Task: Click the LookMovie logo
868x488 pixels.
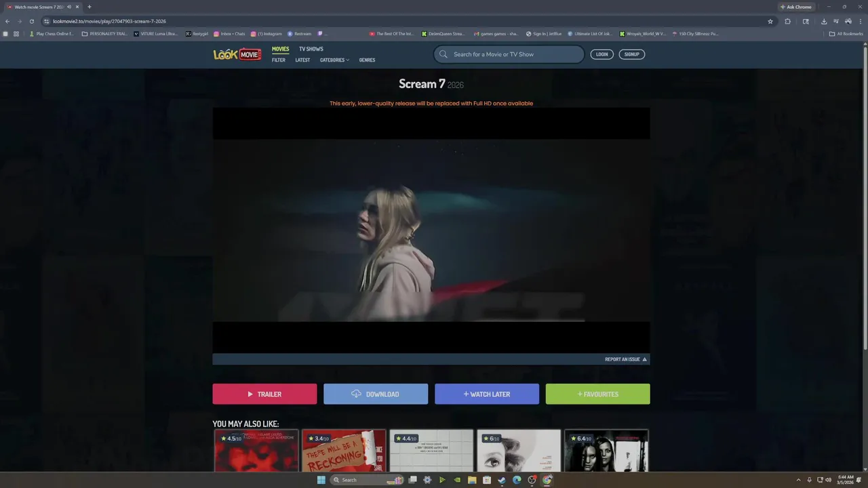Action: pos(237,54)
